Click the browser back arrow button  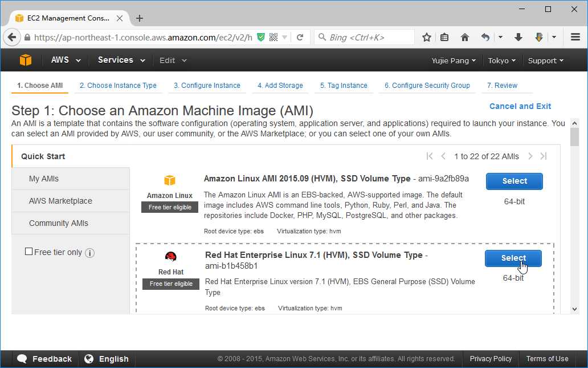point(11,38)
